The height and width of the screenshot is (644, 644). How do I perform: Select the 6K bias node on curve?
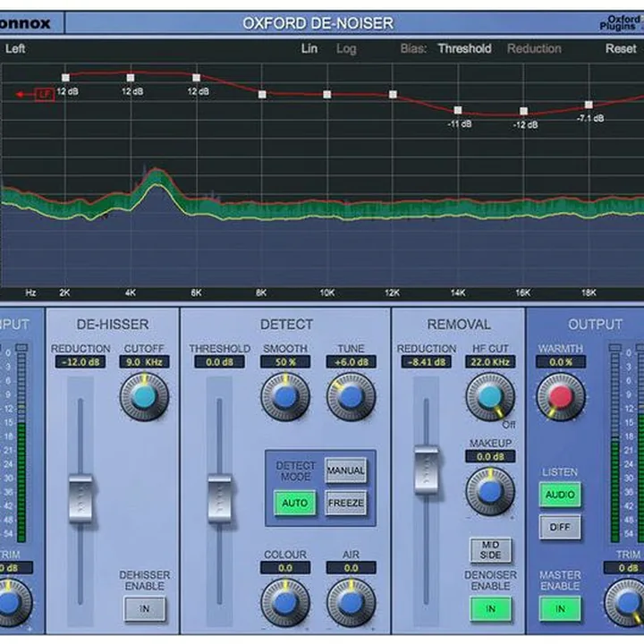pyautogui.click(x=196, y=78)
